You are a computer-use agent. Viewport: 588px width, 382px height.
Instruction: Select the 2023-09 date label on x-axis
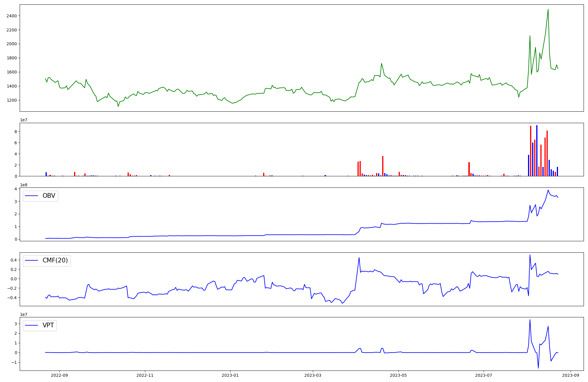[x=571, y=375]
